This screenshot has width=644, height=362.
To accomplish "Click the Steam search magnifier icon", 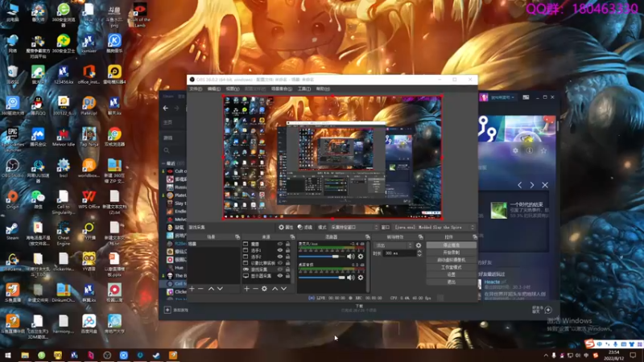I will tap(167, 150).
